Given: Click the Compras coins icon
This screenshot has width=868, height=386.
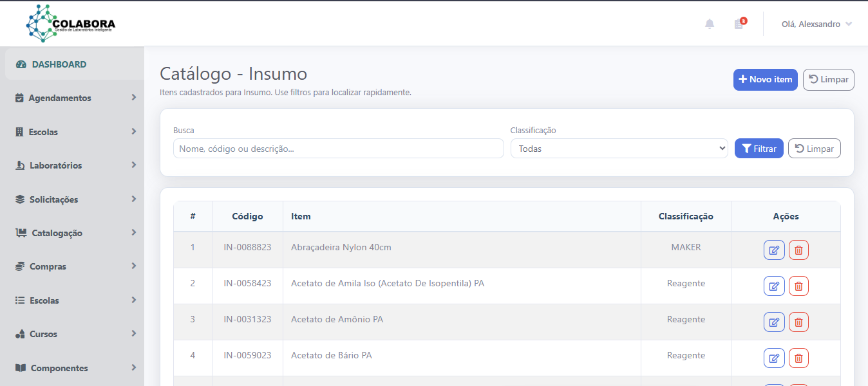Looking at the screenshot, I should coord(20,266).
